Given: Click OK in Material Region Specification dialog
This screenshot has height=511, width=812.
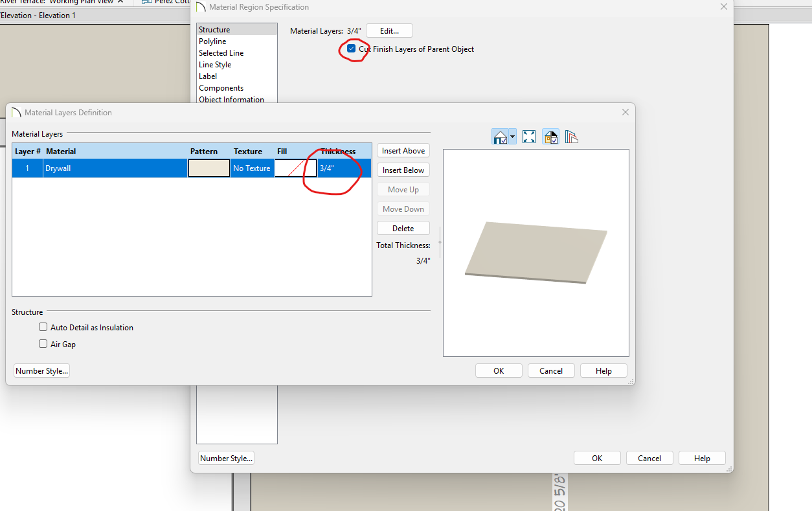Looking at the screenshot, I should [597, 458].
